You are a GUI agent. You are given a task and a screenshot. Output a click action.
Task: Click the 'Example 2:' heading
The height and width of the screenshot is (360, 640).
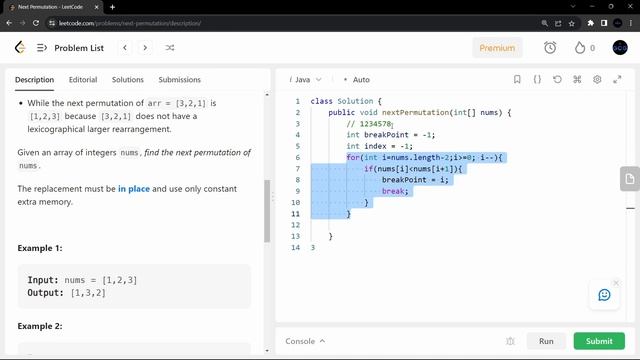coord(40,326)
